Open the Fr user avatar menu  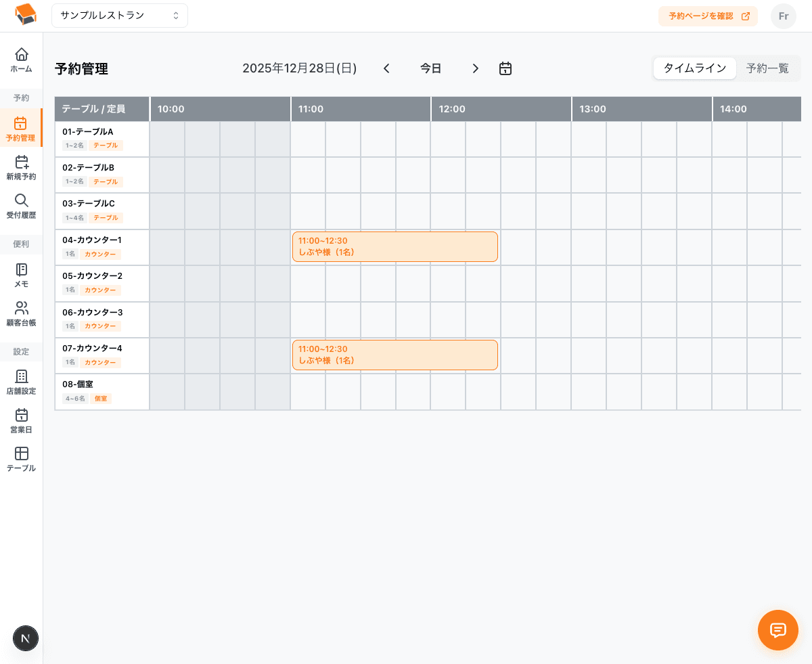click(783, 16)
